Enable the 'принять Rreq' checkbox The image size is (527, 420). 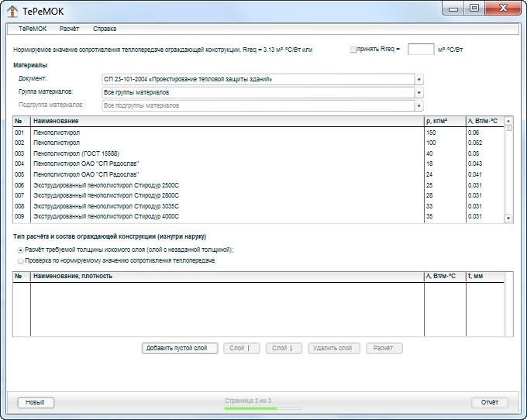pyautogui.click(x=353, y=50)
